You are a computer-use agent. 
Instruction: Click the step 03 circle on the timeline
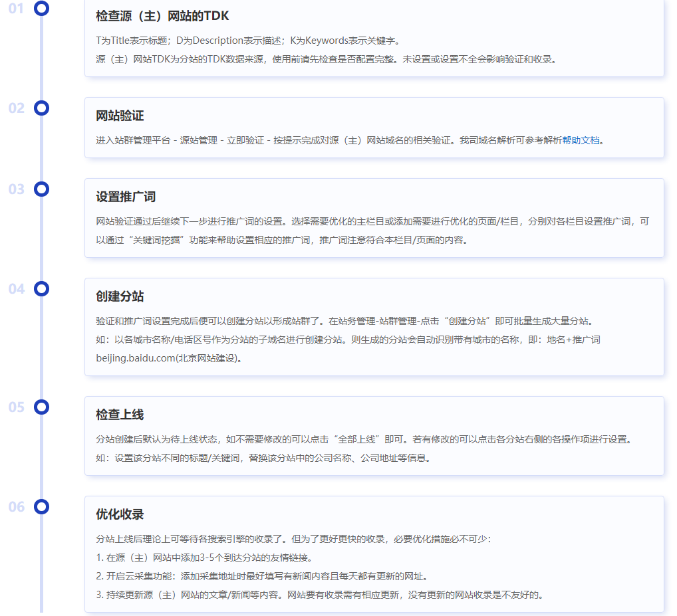point(42,189)
